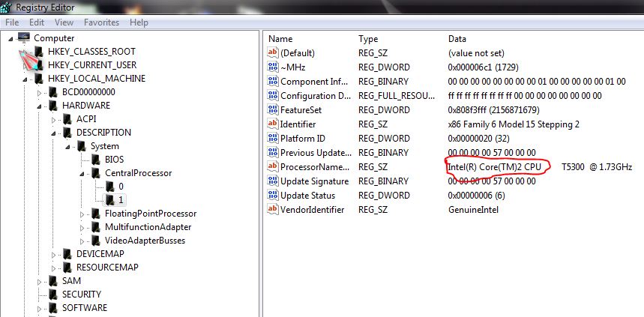
Task: Open the File menu
Action: click(x=12, y=22)
